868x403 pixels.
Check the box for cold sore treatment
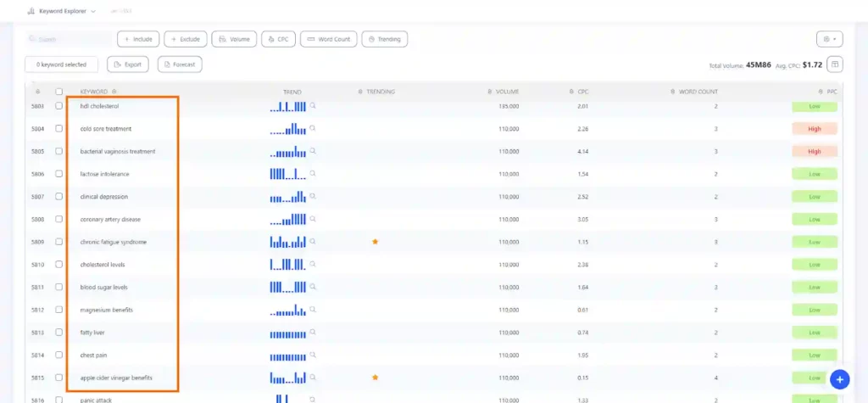point(59,129)
